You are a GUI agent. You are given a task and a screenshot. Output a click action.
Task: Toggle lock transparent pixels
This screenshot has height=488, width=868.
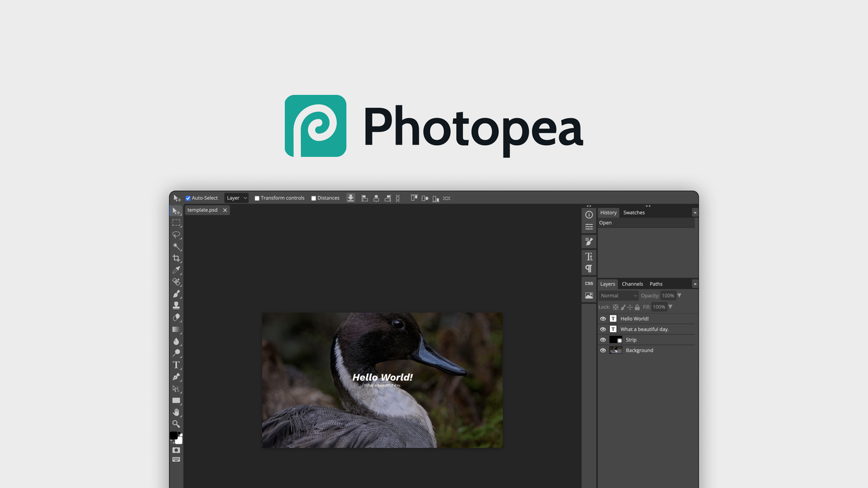tap(614, 307)
